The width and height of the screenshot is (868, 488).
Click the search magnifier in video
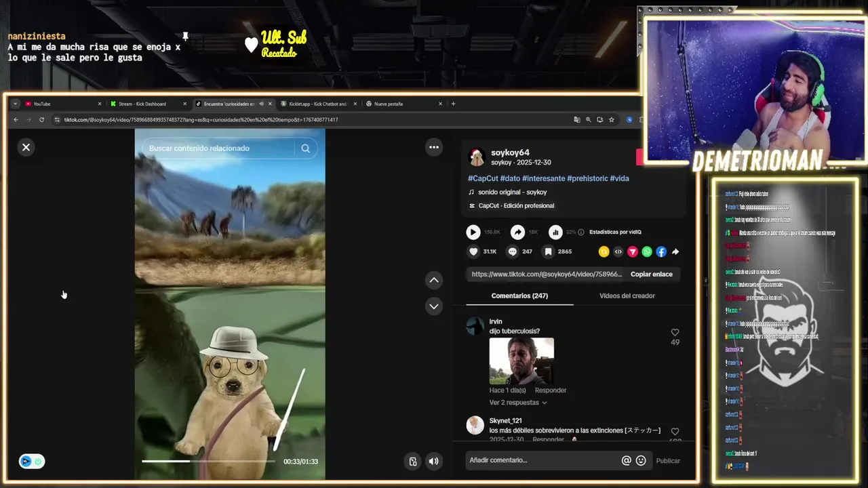pyautogui.click(x=305, y=148)
